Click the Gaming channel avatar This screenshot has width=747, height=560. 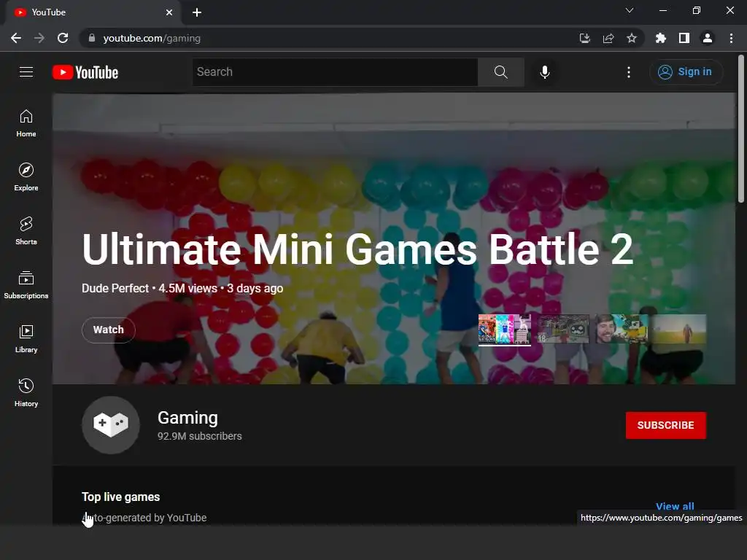click(111, 425)
